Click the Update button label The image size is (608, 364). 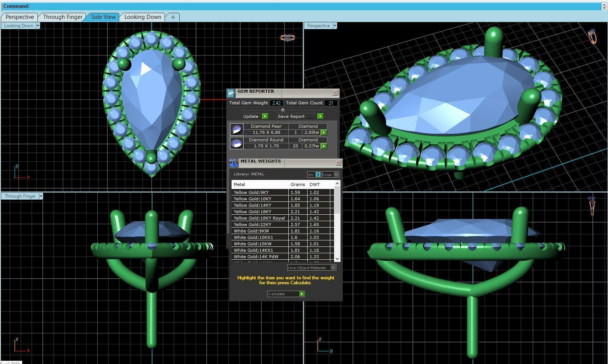point(251,116)
